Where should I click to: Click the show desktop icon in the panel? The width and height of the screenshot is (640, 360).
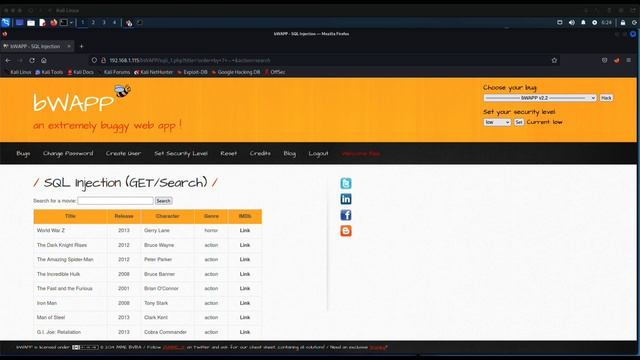pyautogui.click(x=19, y=22)
